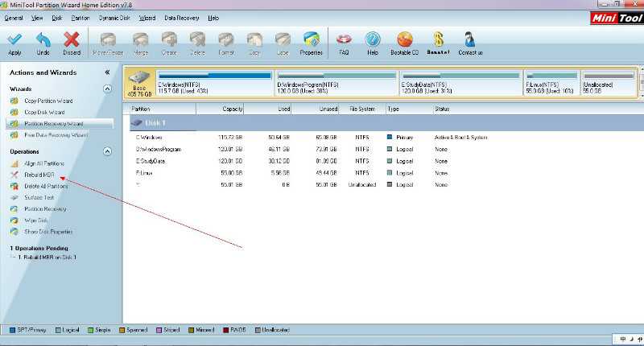
Task: Open the Dynamic Disk menu
Action: pyautogui.click(x=114, y=18)
